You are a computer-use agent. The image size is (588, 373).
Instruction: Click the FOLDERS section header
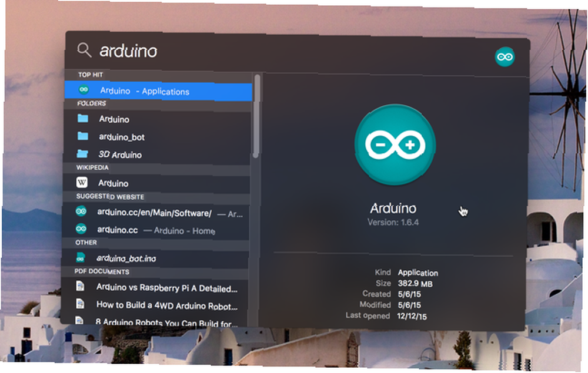coord(92,103)
